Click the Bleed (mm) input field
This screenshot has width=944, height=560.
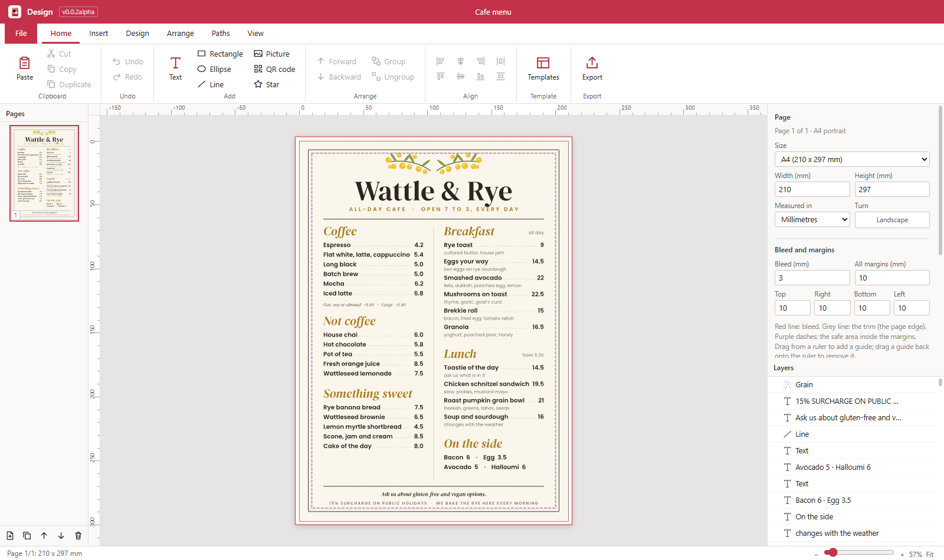(x=812, y=278)
